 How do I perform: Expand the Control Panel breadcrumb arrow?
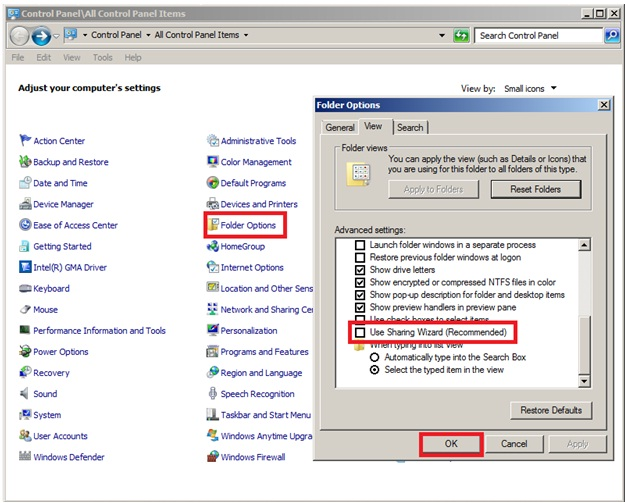(x=148, y=35)
